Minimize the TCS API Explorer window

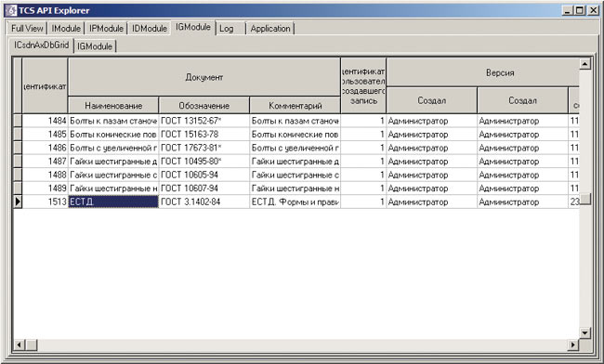568,10
